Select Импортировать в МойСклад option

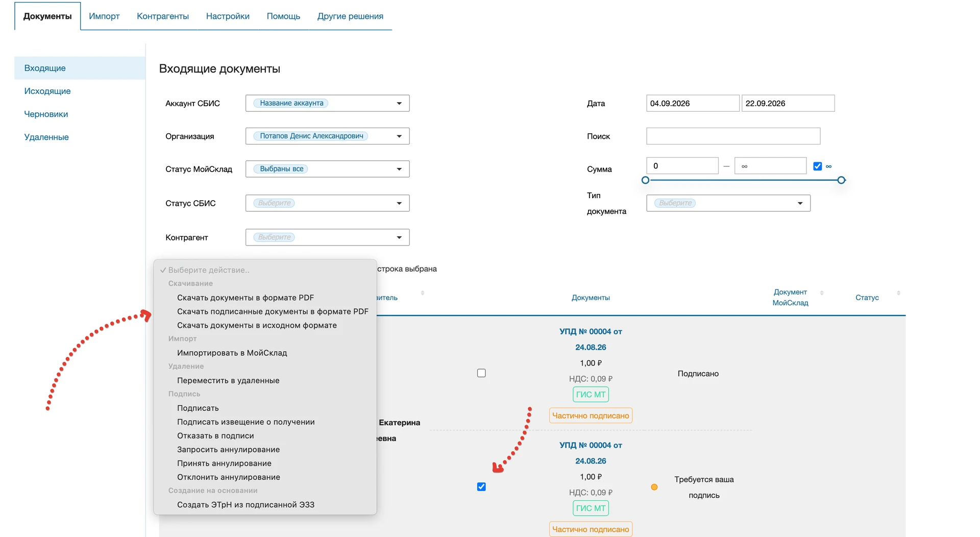coord(232,353)
